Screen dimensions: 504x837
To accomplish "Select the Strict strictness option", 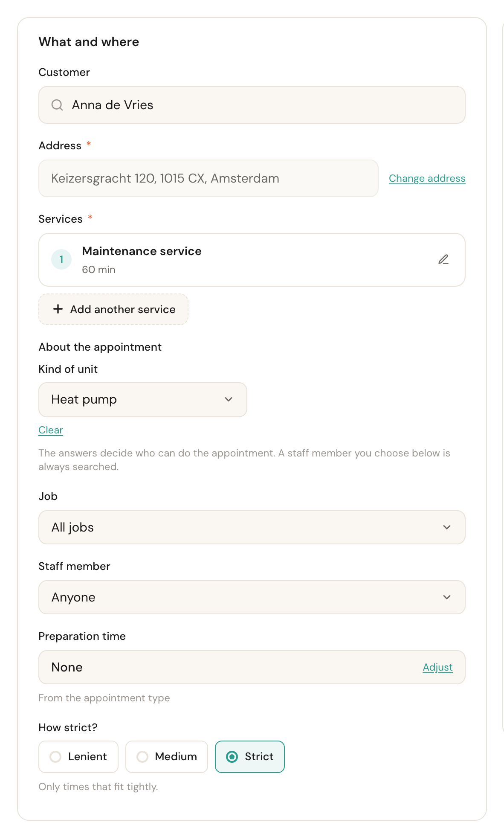I will coord(250,756).
